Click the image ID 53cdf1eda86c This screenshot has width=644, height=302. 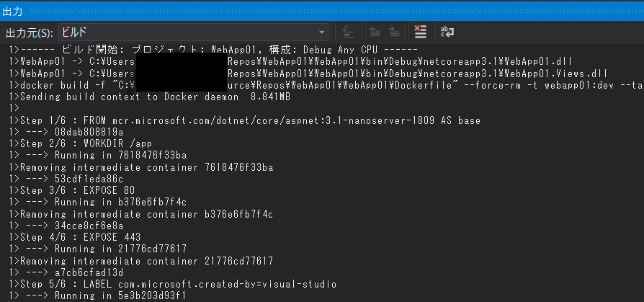pos(89,179)
